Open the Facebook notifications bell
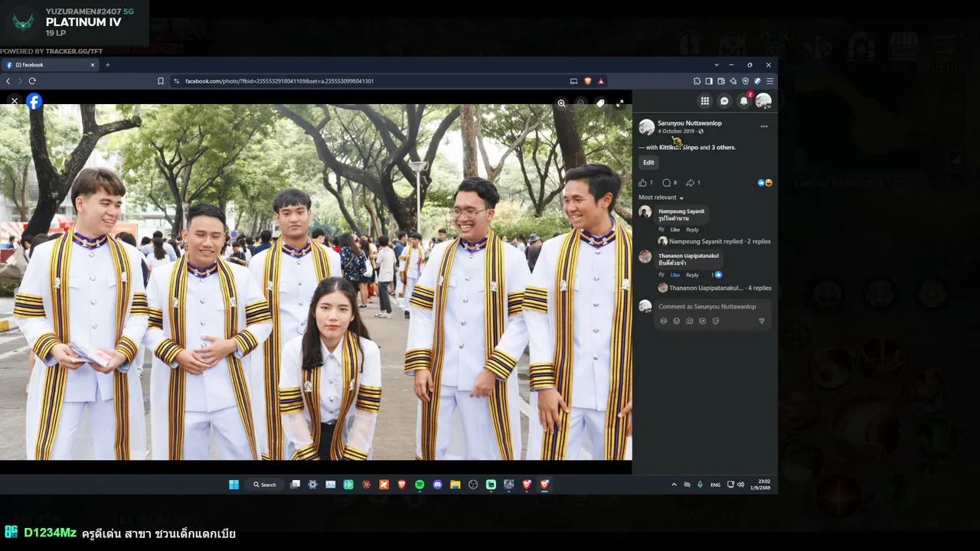Viewport: 980px width, 551px height. (x=743, y=101)
